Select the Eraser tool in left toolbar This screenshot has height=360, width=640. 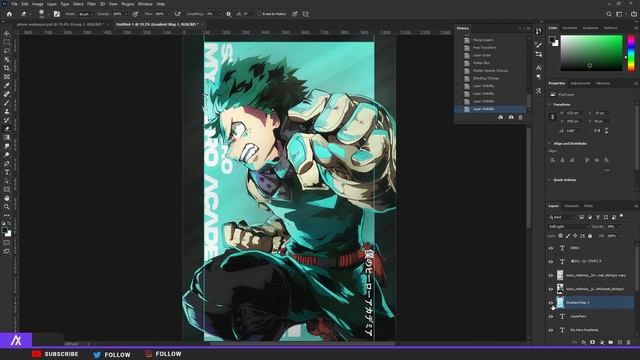click(7, 129)
